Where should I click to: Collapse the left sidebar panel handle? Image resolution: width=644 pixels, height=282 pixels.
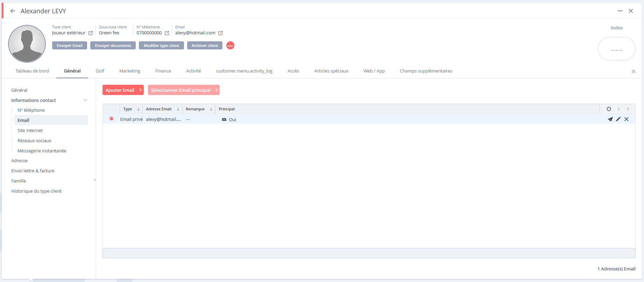pos(95,180)
